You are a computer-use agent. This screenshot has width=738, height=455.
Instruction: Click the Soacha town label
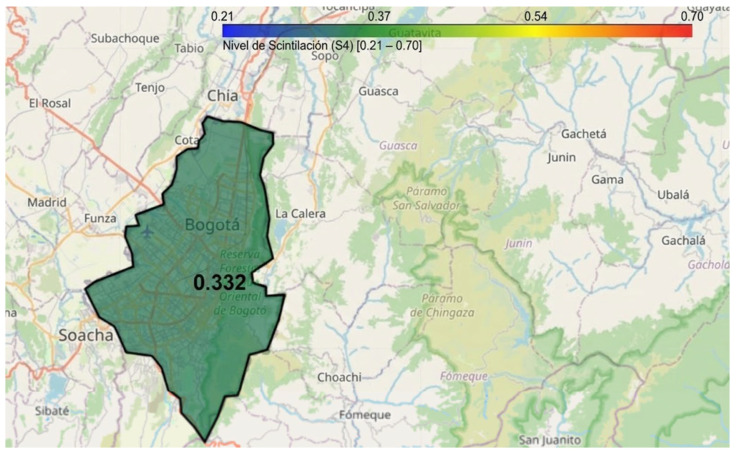tap(86, 335)
